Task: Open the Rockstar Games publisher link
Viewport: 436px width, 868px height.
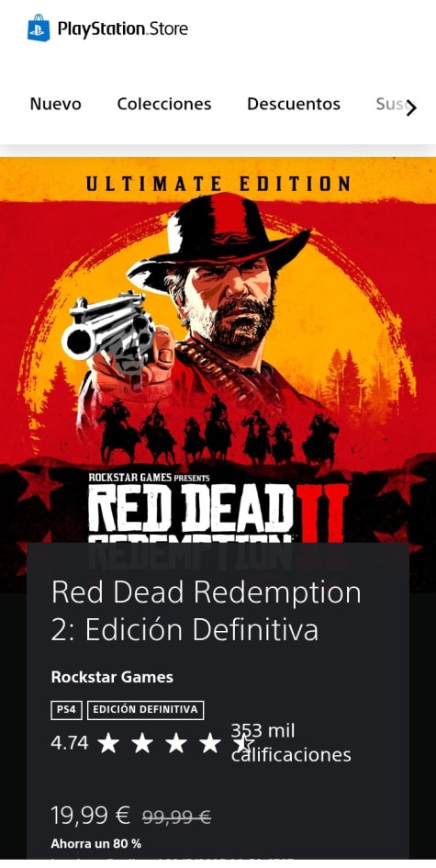Action: pyautogui.click(x=112, y=677)
